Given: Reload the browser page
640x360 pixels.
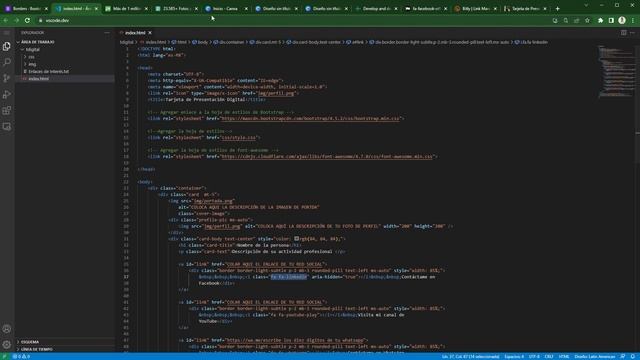Looking at the screenshot, I should (27, 20).
